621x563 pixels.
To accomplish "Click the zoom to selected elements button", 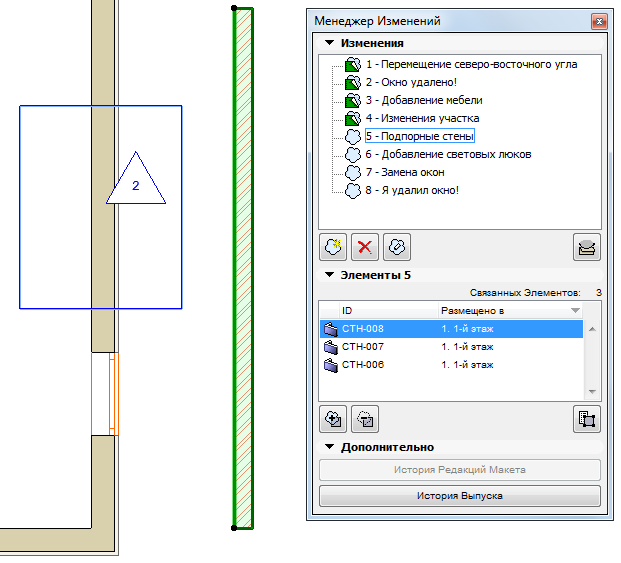I will tap(587, 419).
